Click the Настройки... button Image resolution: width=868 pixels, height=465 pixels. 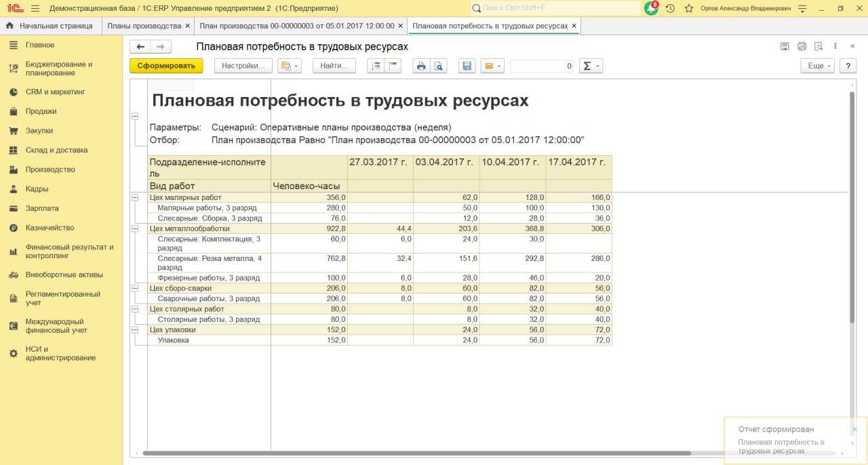tap(243, 66)
